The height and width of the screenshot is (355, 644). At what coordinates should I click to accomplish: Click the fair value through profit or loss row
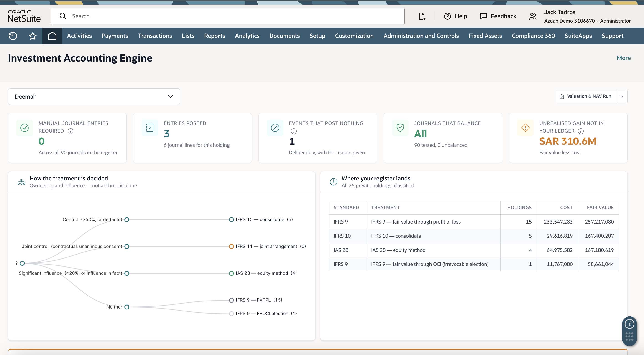[473, 222]
